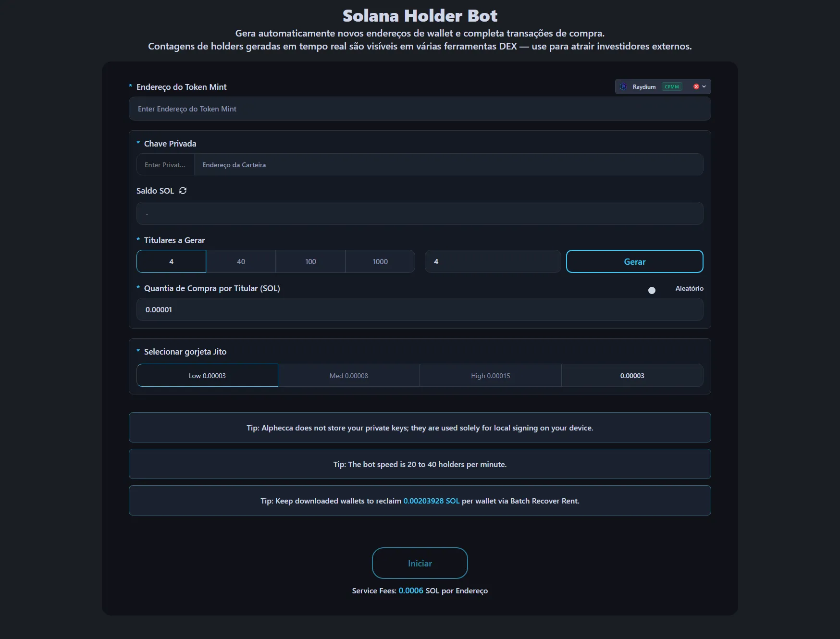Click the custom Jito tip value 0.00003

point(632,375)
